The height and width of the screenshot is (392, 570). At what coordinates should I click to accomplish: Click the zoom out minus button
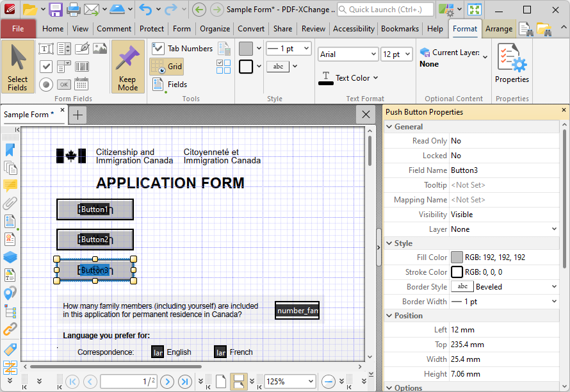click(x=329, y=382)
